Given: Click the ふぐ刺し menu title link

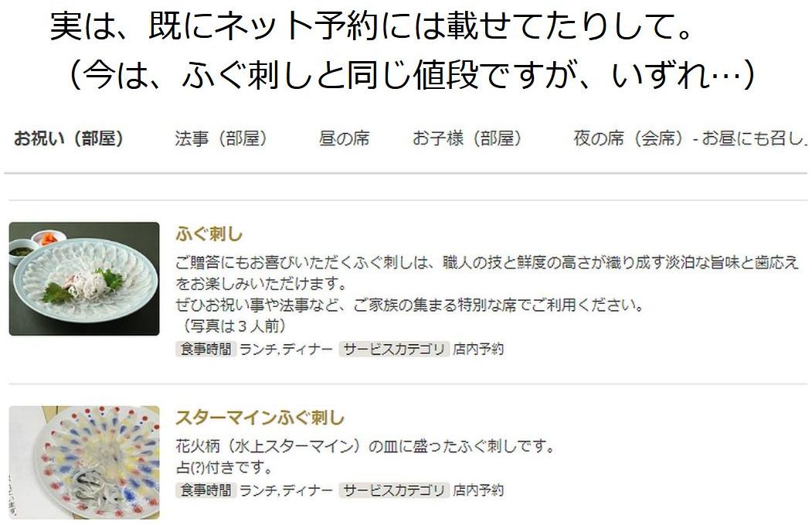Looking at the screenshot, I should (x=209, y=234).
